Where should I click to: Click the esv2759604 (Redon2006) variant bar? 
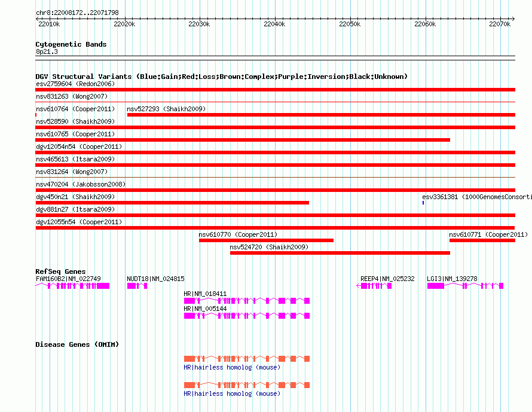[x=275, y=90]
